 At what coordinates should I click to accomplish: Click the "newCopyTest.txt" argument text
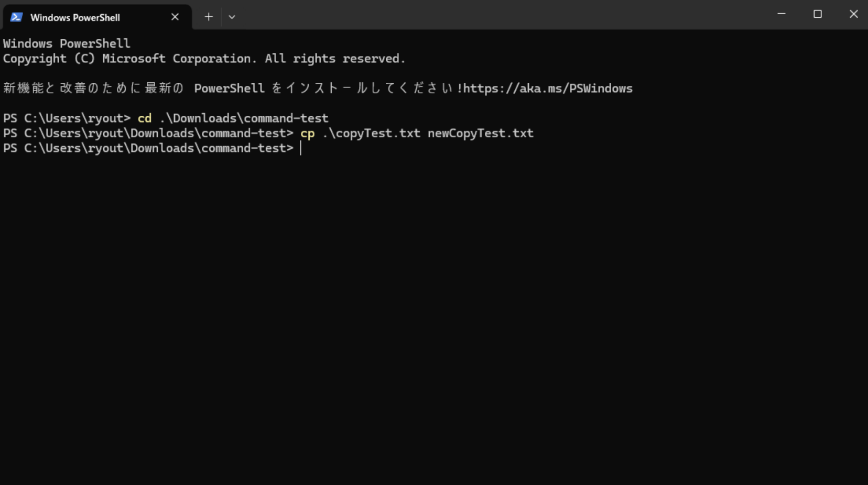coord(480,133)
